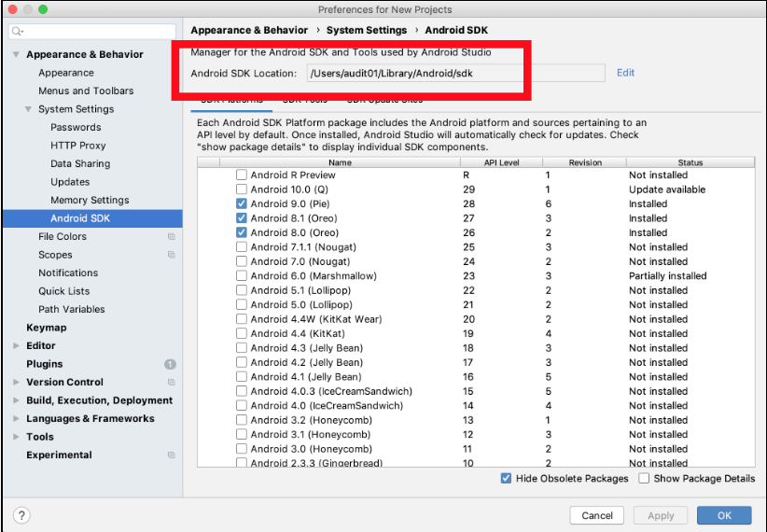Open Data Sharing settings
Image resolution: width=767 pixels, height=532 pixels.
(80, 163)
